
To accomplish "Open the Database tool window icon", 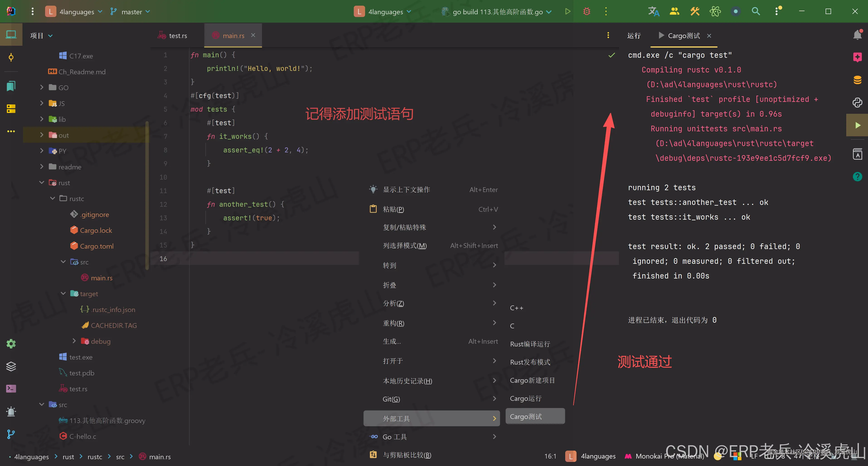I will click(857, 80).
